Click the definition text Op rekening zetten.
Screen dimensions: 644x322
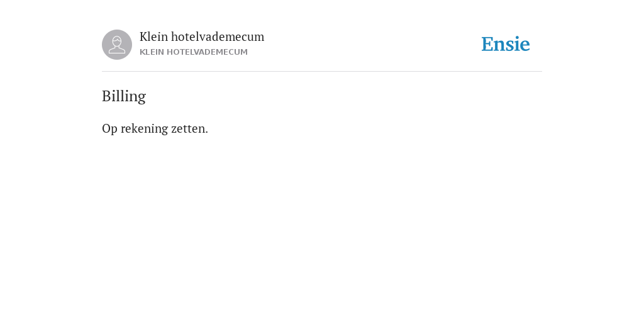click(155, 128)
